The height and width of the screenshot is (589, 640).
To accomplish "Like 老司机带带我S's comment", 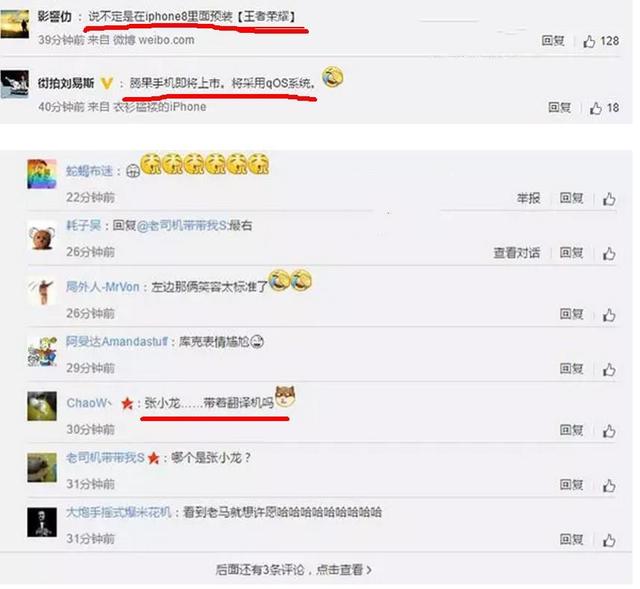I will tap(609, 485).
